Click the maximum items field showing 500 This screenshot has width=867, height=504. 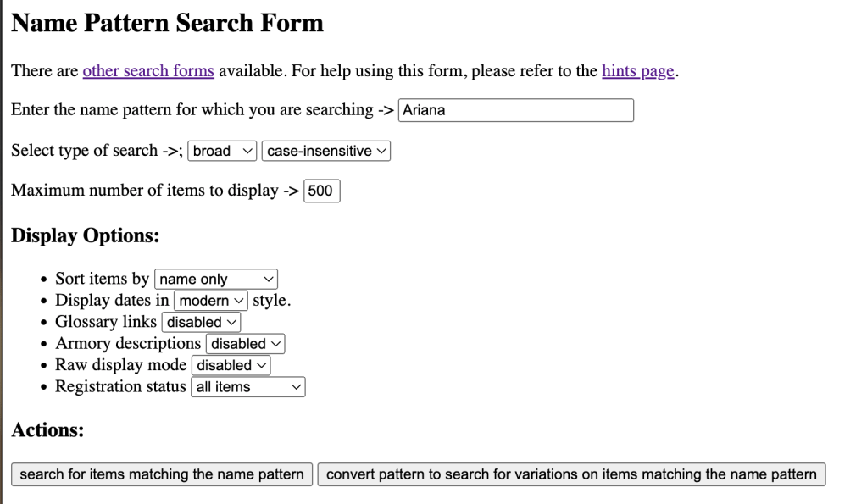(x=322, y=191)
